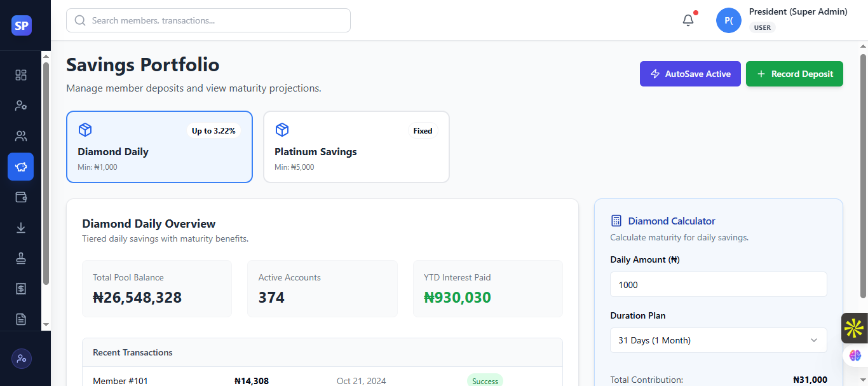Toggle the AutoSave Active button
Viewport: 868px width, 386px height.
point(690,74)
